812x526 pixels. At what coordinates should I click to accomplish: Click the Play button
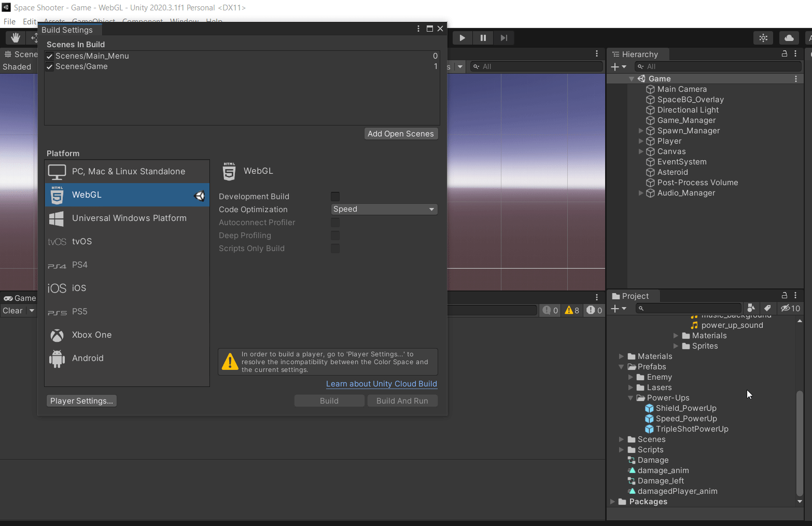[x=462, y=38]
